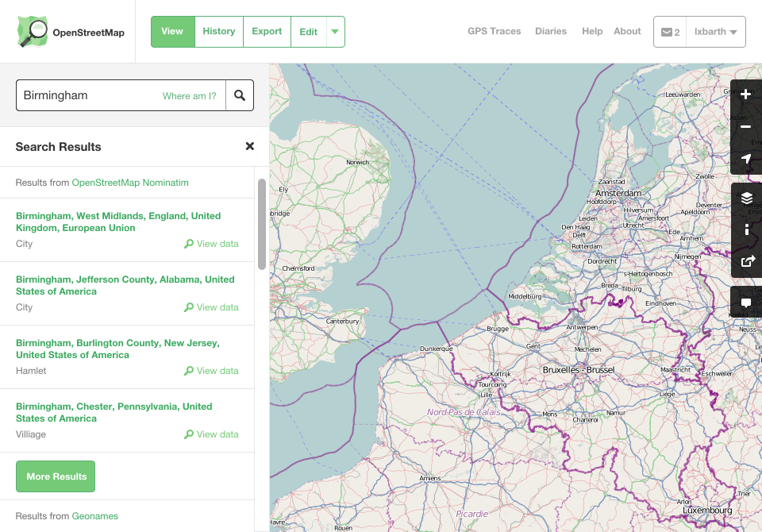Open the History tab
Screen dimensions: 762x532
[x=219, y=32]
